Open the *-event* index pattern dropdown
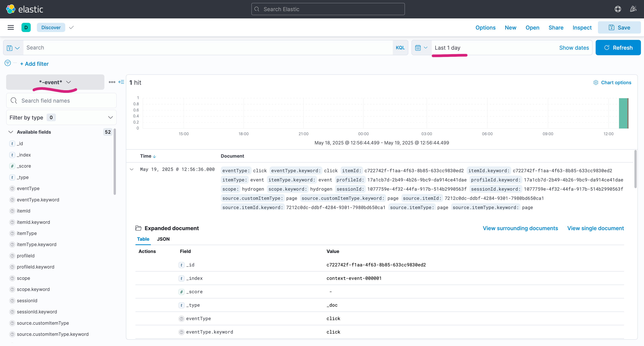This screenshot has width=644, height=346. tap(55, 82)
